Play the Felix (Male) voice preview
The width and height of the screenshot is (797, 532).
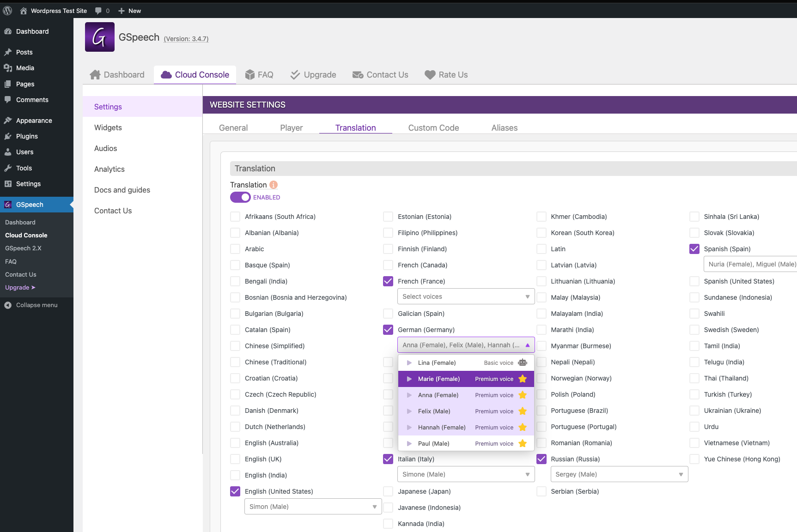click(x=409, y=411)
